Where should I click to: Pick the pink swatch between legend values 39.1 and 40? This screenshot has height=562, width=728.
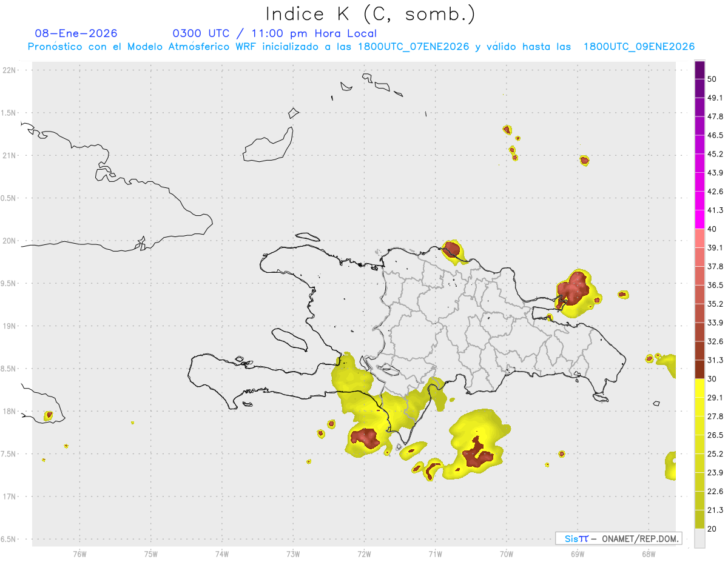[699, 238]
